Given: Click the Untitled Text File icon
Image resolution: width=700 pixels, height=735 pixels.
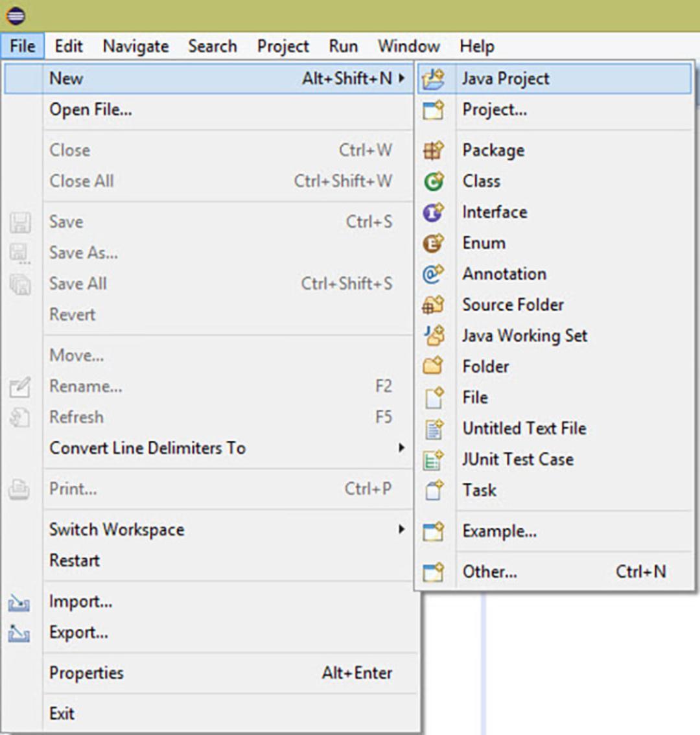Looking at the screenshot, I should tap(433, 428).
